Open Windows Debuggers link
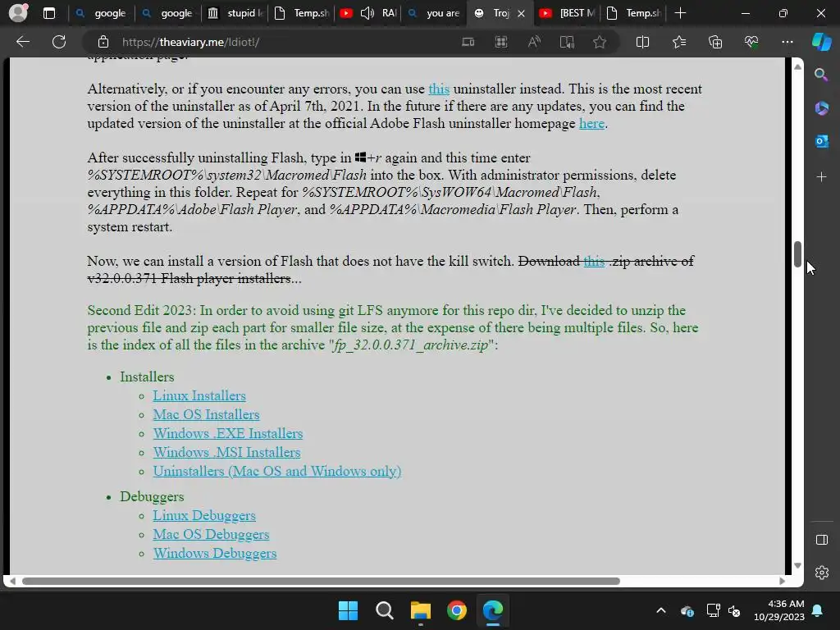The image size is (840, 630). click(215, 553)
